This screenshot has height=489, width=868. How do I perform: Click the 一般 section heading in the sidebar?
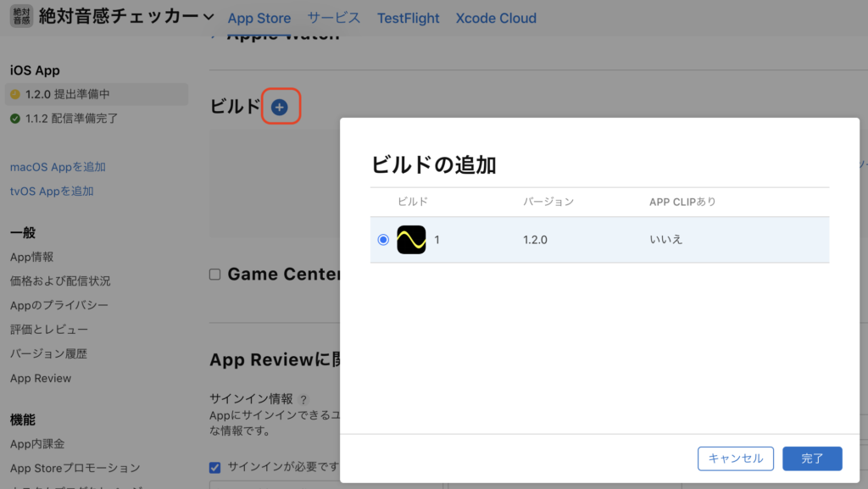pyautogui.click(x=23, y=233)
